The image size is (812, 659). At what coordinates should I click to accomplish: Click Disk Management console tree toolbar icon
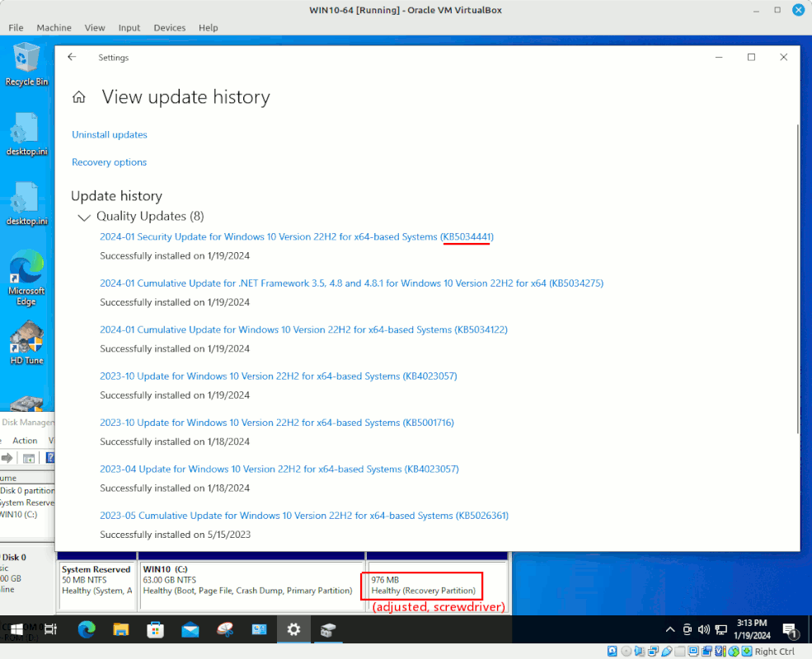click(29, 458)
